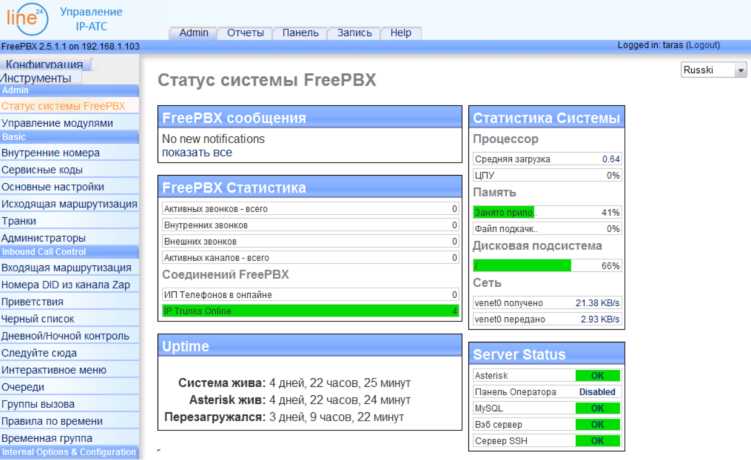Click the IP Trunks Online green bar
This screenshot has width=751, height=460.
click(310, 311)
